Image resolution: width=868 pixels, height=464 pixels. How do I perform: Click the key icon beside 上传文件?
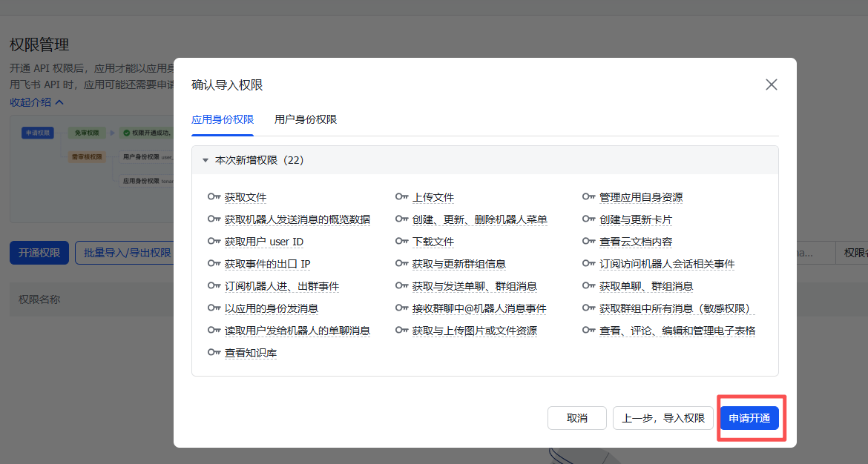click(x=403, y=196)
